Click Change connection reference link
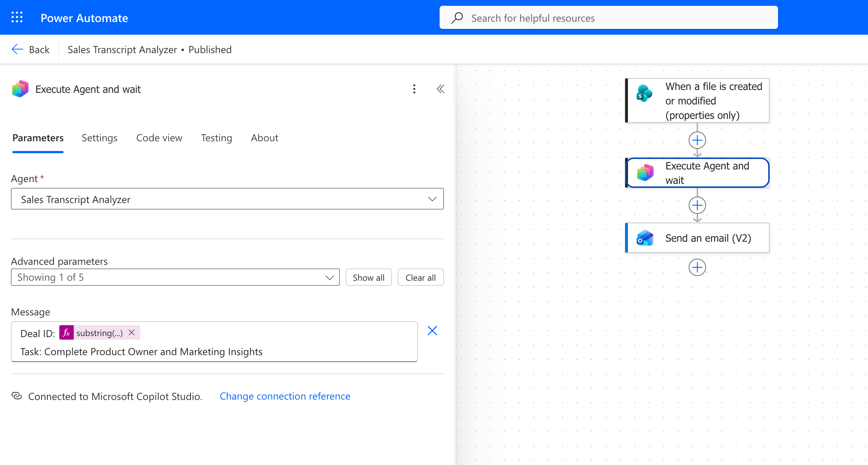This screenshot has width=868, height=465. click(285, 396)
